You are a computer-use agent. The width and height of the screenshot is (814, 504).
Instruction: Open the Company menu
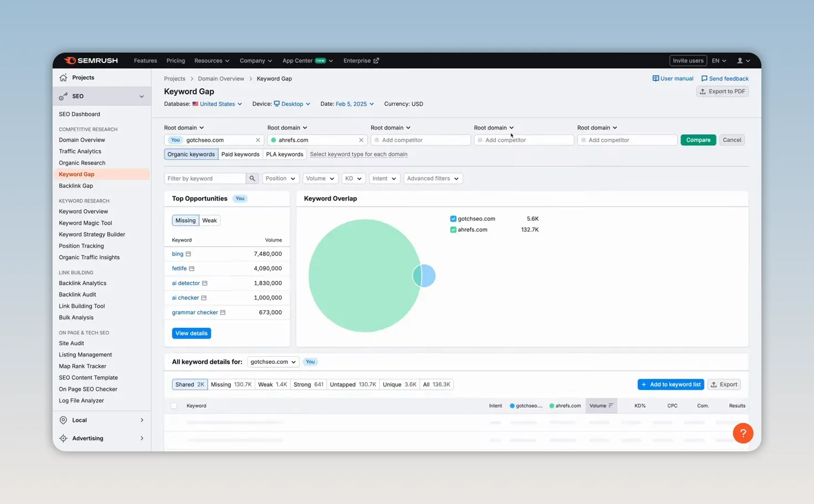256,61
